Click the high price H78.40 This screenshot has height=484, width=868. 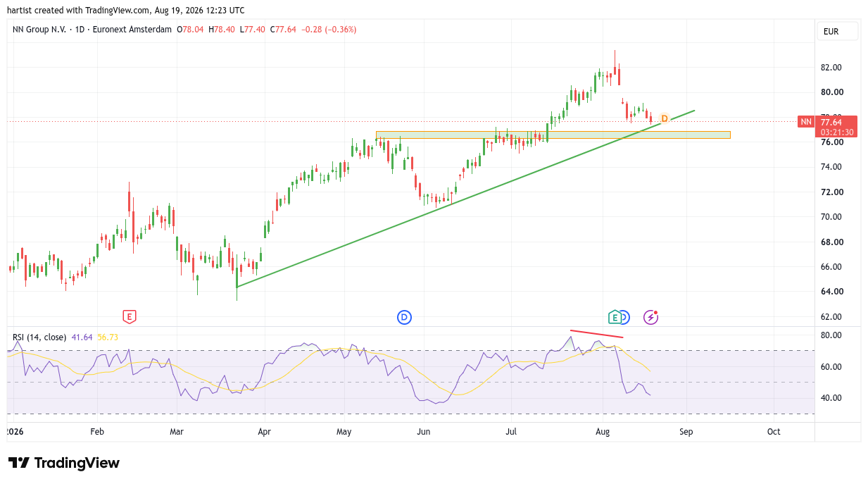(x=222, y=30)
